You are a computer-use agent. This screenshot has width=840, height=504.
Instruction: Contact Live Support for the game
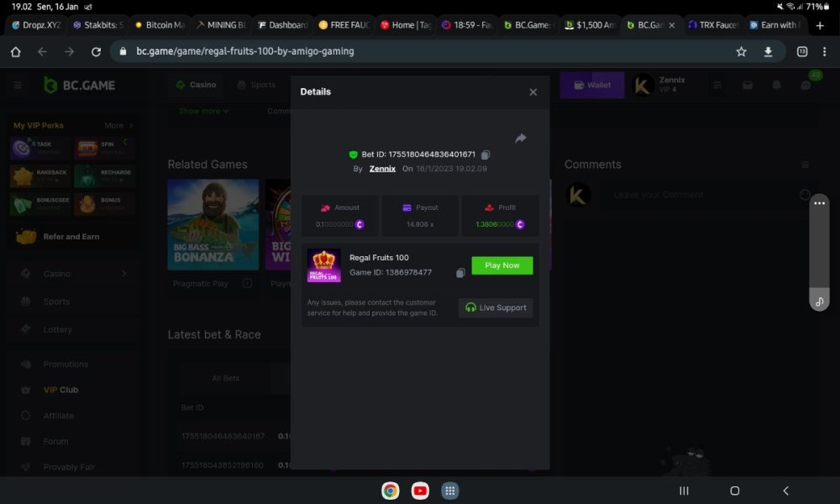(496, 307)
